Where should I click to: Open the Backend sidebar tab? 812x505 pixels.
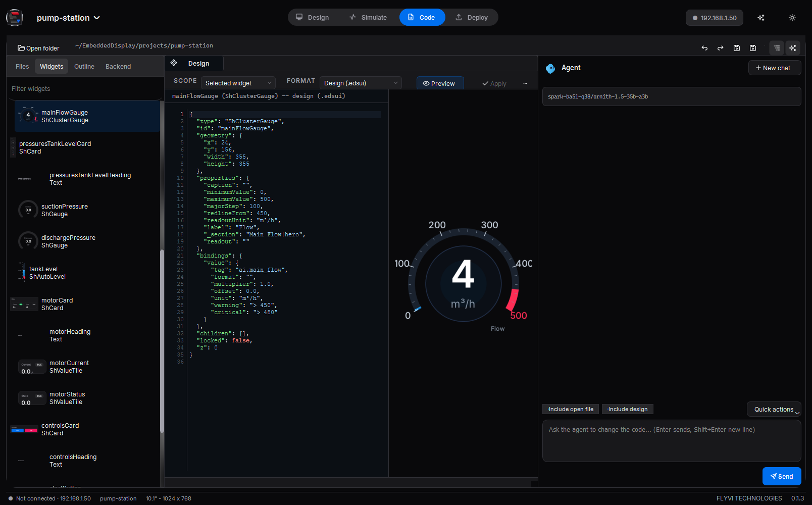coord(118,67)
